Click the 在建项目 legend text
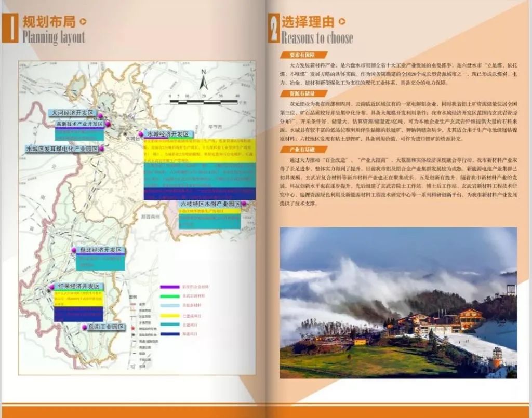Image resolution: width=532 pixels, height=418 pixels. coord(190,325)
